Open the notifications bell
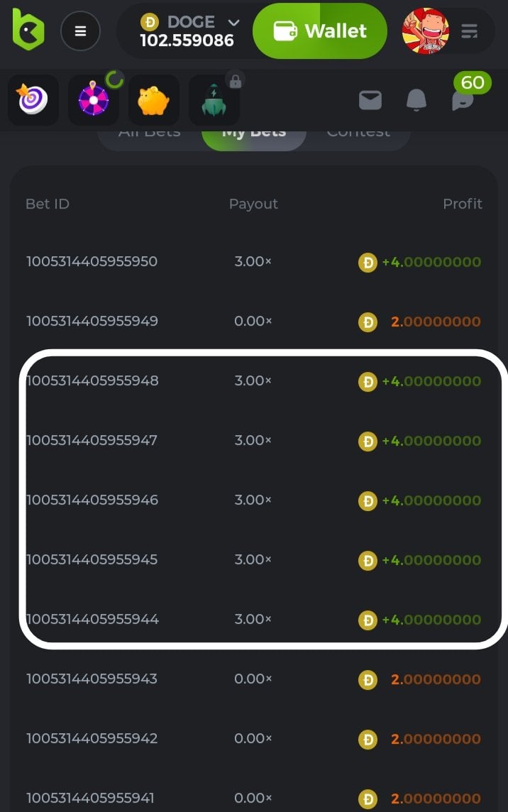 coord(416,101)
